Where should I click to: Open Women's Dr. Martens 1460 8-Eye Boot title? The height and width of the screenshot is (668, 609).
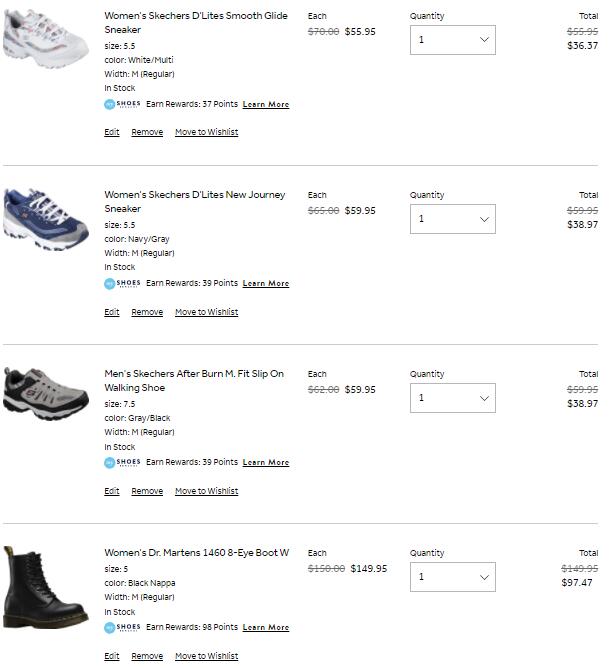coord(196,553)
